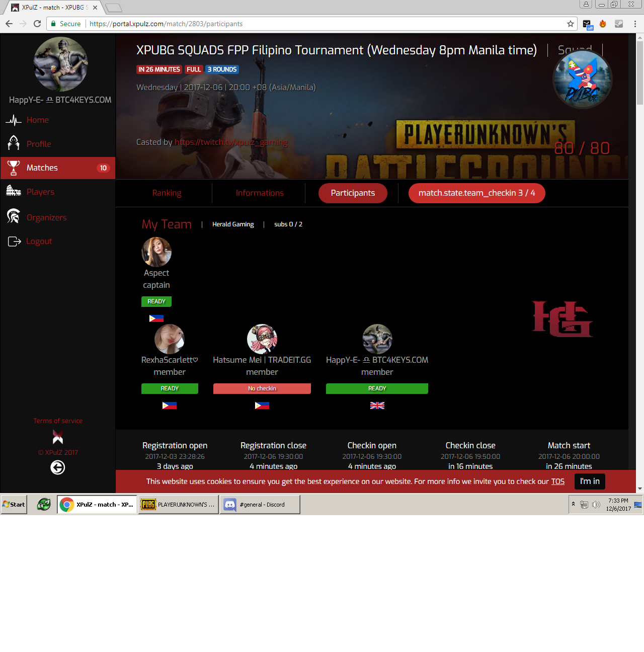The width and height of the screenshot is (644, 652).
Task: Click the FULL tag
Action: point(194,69)
